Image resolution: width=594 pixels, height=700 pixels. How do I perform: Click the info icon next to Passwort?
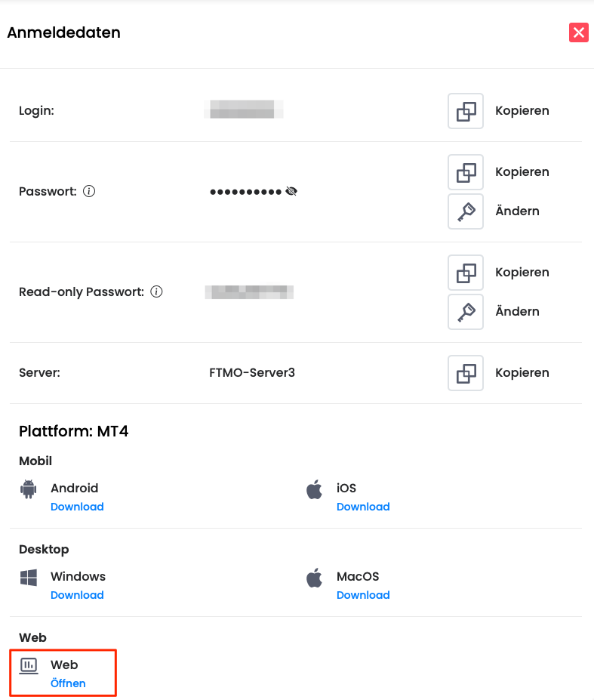(x=89, y=192)
